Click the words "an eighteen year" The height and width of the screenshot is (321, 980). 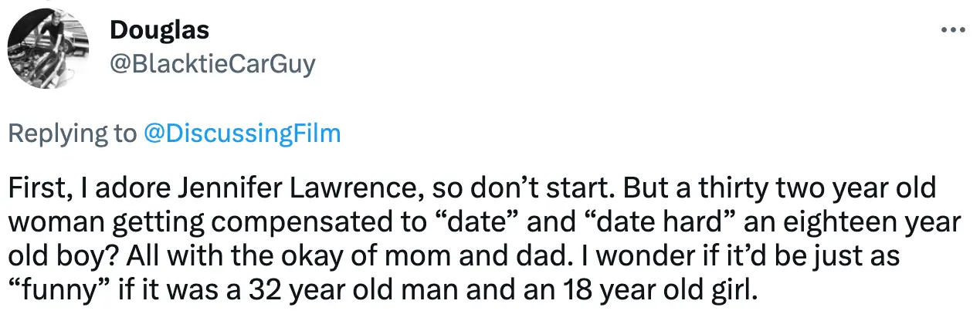[866, 225]
